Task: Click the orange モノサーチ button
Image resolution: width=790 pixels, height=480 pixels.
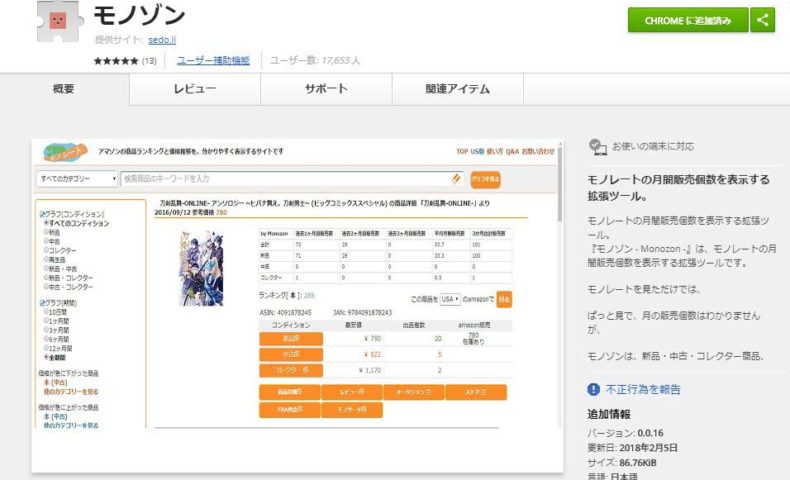Action: coord(352,409)
